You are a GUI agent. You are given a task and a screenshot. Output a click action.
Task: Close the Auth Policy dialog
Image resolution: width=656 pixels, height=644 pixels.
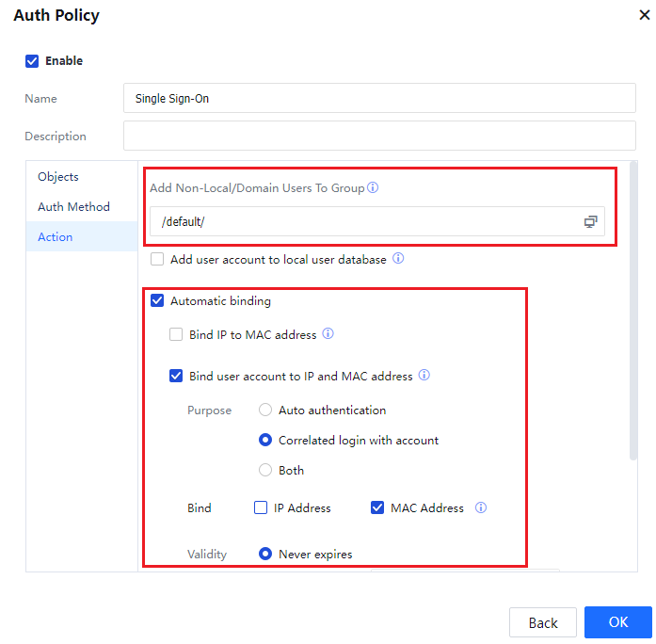(642, 15)
